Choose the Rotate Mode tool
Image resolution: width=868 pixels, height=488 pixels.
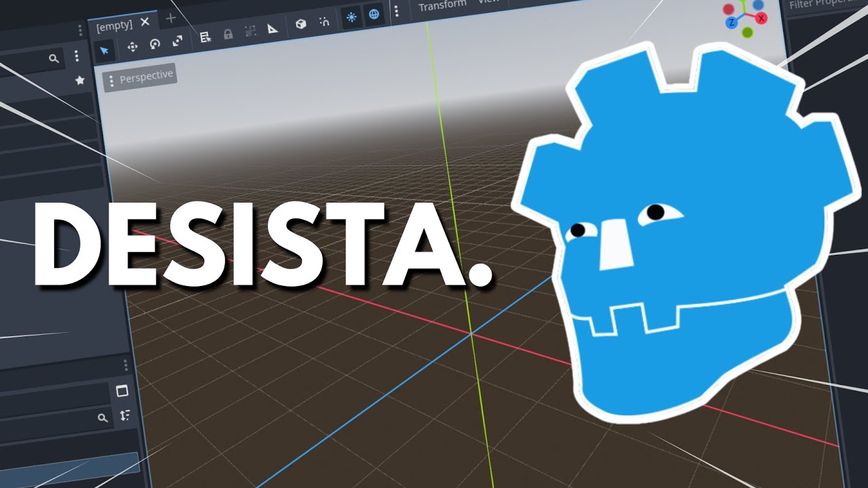[155, 43]
